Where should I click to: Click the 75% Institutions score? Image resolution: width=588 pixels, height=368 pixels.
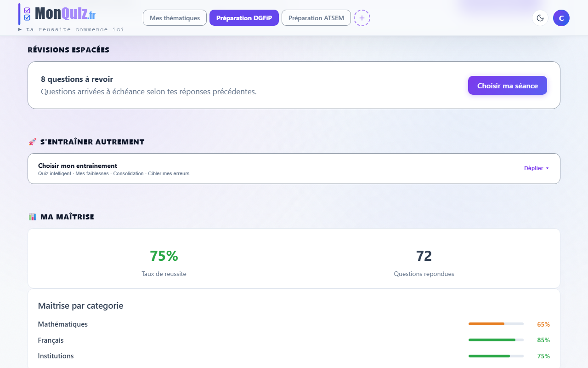543,356
